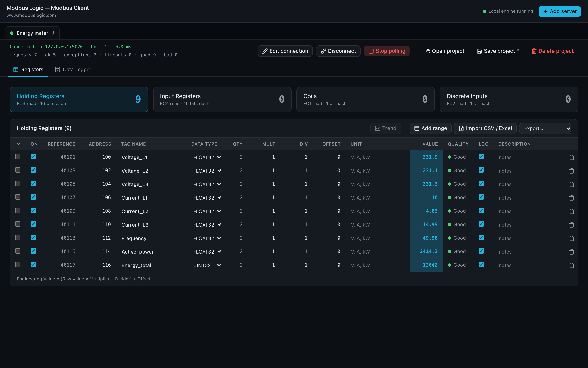Open the data type dropdown for Voltage_L2
Viewport: 588px width, 368px height.
207,171
